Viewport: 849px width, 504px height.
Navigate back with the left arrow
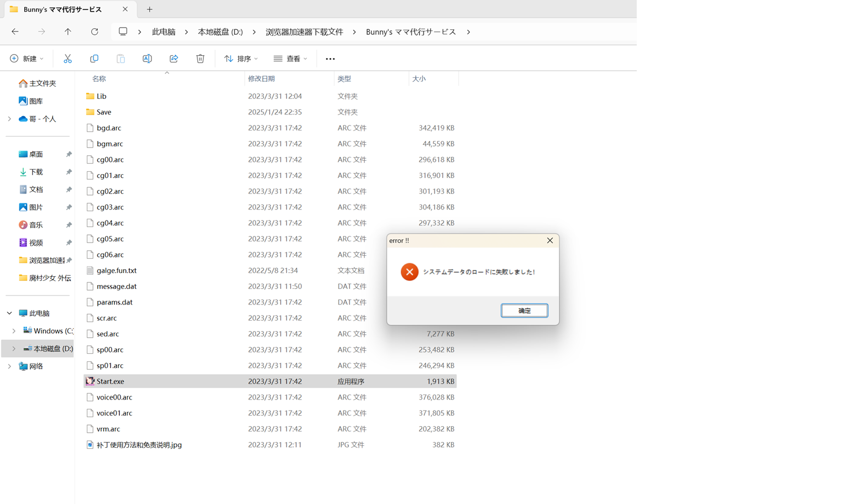click(15, 32)
